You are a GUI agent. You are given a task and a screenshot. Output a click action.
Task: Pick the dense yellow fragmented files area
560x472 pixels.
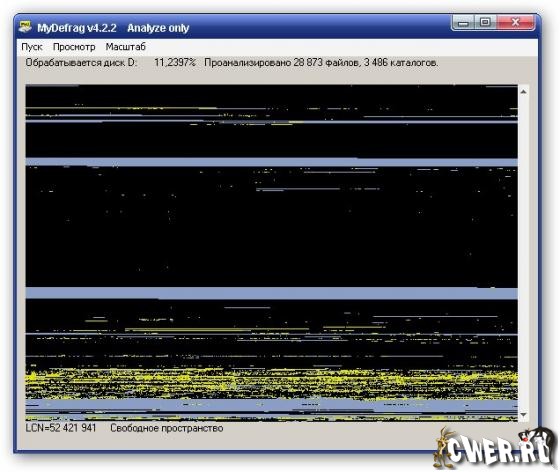pyautogui.click(x=271, y=384)
